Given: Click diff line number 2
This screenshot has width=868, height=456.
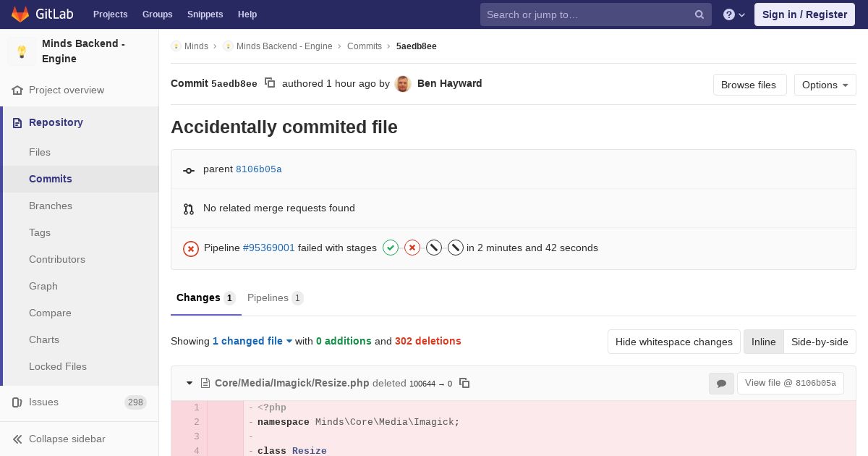Looking at the screenshot, I should [196, 422].
